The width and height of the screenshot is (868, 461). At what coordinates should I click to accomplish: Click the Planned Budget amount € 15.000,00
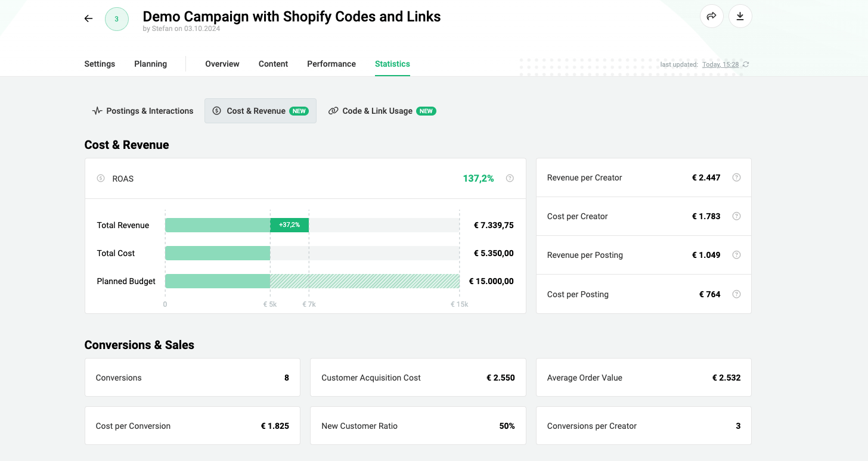pos(491,281)
